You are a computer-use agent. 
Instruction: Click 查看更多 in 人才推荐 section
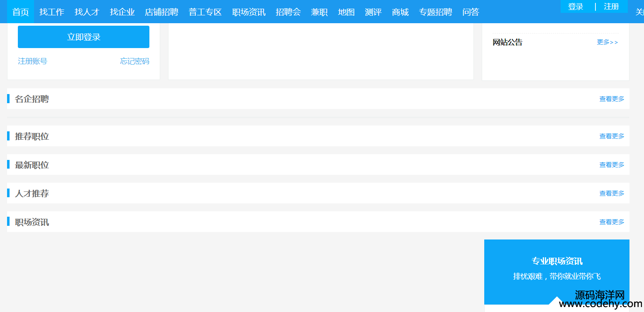coord(612,193)
